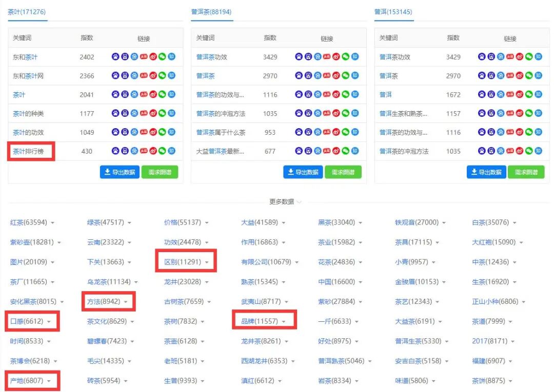
Task: Open Zhihu icon in 大益普洱茶最新 row
Action: [355, 151]
